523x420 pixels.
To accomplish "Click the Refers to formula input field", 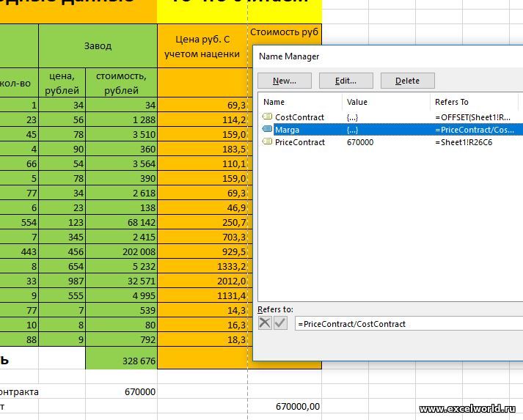I will pos(407,323).
